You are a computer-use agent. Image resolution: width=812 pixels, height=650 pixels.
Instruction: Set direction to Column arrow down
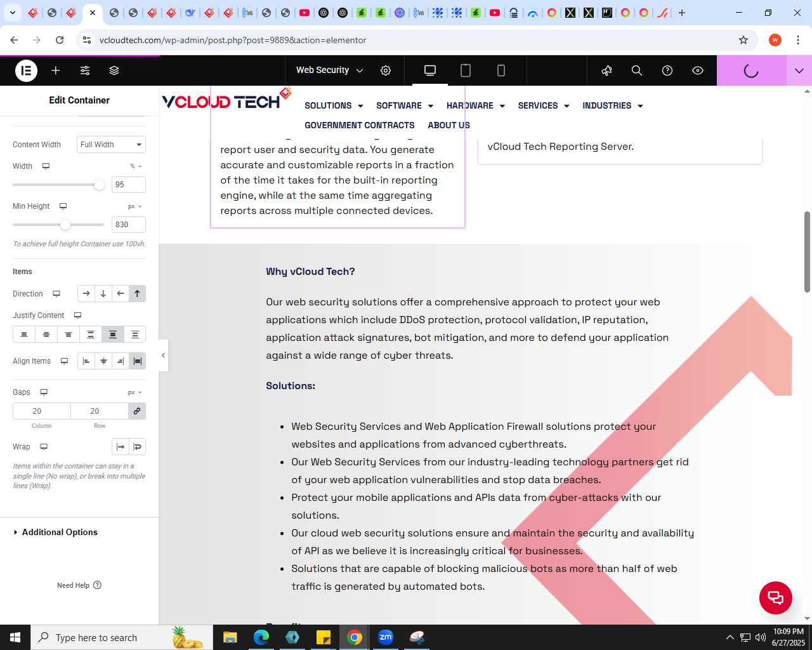coord(103,294)
